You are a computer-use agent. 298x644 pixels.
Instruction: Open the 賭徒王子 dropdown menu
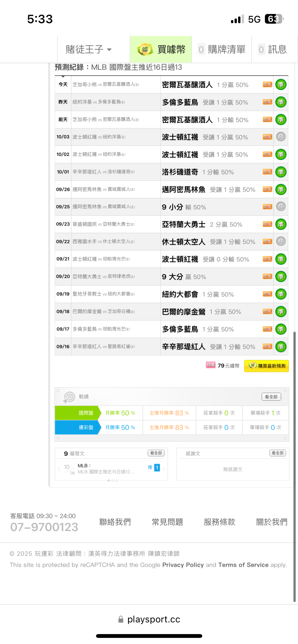coord(88,50)
